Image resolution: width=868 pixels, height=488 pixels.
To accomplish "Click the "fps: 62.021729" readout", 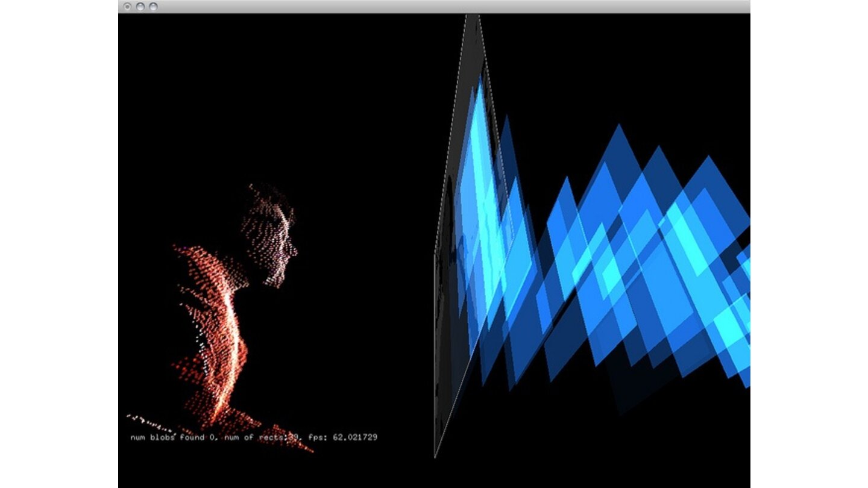I will pyautogui.click(x=342, y=437).
